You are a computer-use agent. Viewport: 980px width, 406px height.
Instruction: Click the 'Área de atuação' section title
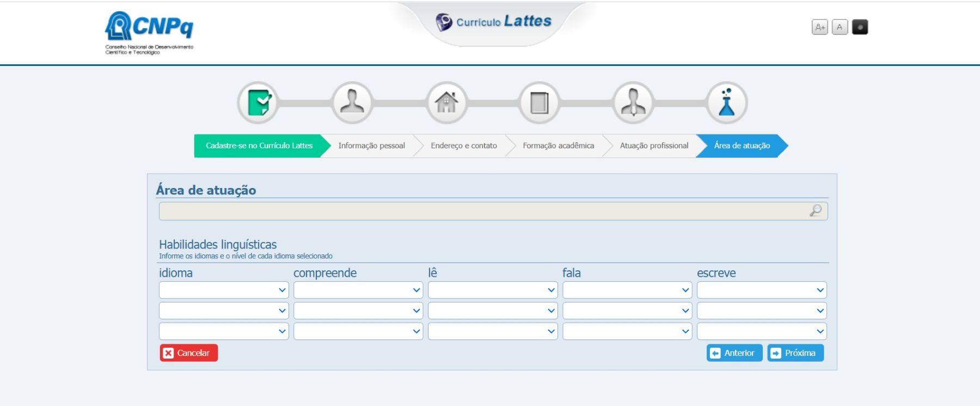pos(206,190)
